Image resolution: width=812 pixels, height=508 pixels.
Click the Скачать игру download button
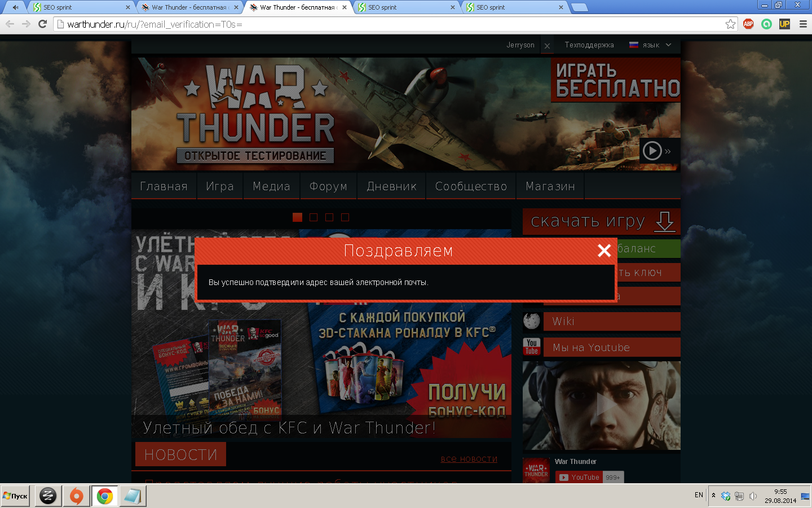pyautogui.click(x=602, y=222)
